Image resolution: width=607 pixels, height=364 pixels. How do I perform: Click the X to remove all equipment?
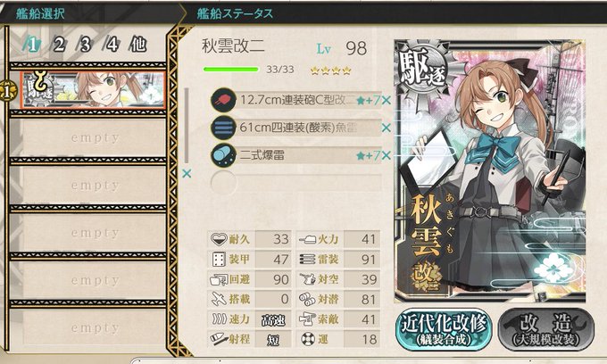tap(187, 174)
